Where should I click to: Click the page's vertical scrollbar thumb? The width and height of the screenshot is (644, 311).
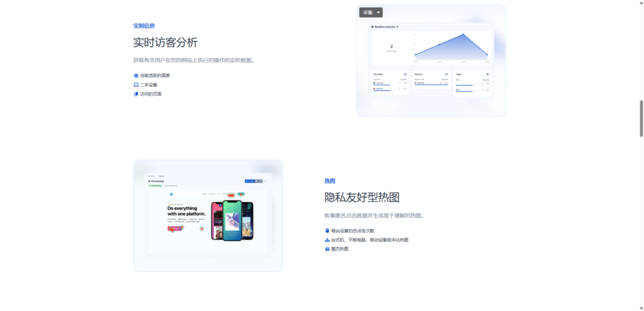641,118
